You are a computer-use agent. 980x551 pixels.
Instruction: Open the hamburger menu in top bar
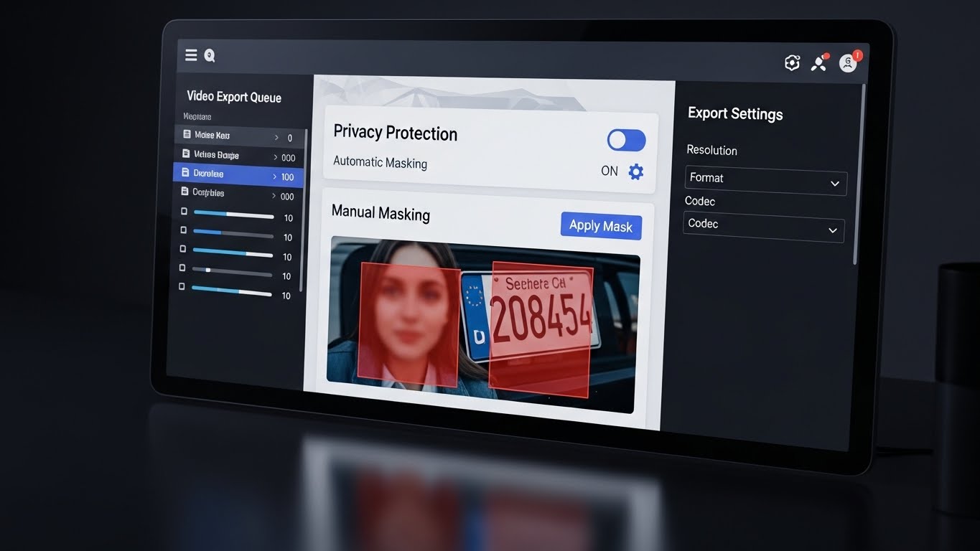tap(191, 55)
